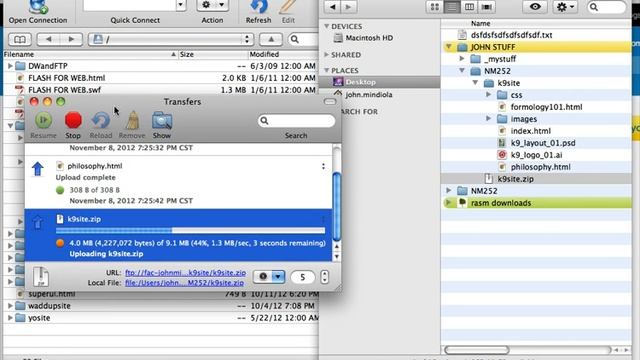The height and width of the screenshot is (360, 640).
Task: Switch Finder to Cover Flow view
Action: point(487,7)
